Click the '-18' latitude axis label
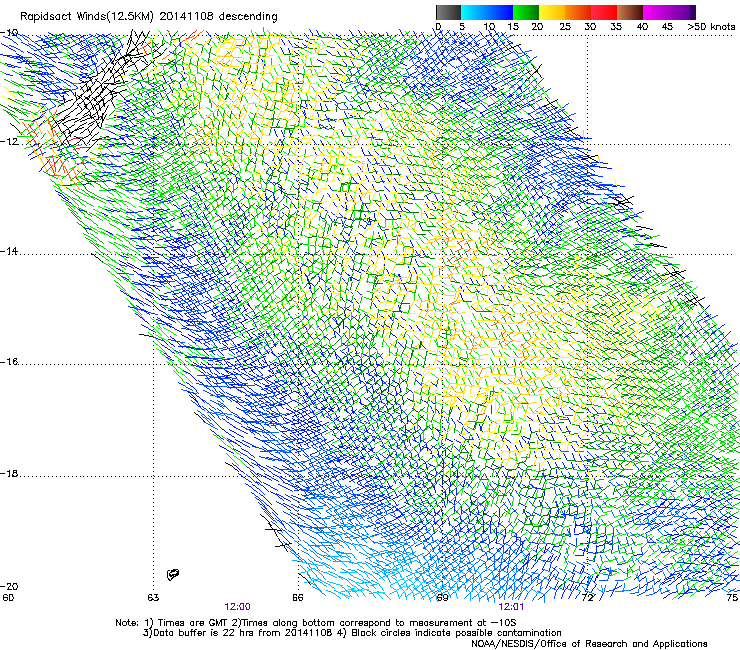Screen dimensions: 740x650 (9, 473)
